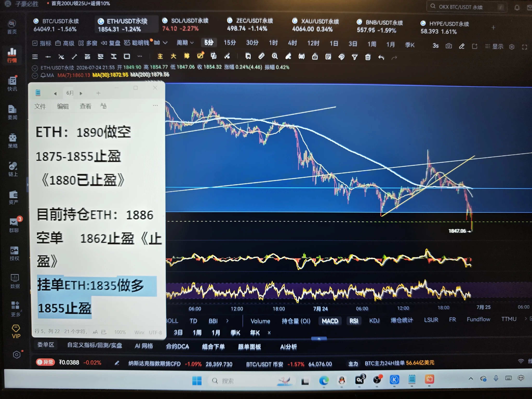
Task: Click the undo arrow in drawing toolbar
Action: [381, 57]
